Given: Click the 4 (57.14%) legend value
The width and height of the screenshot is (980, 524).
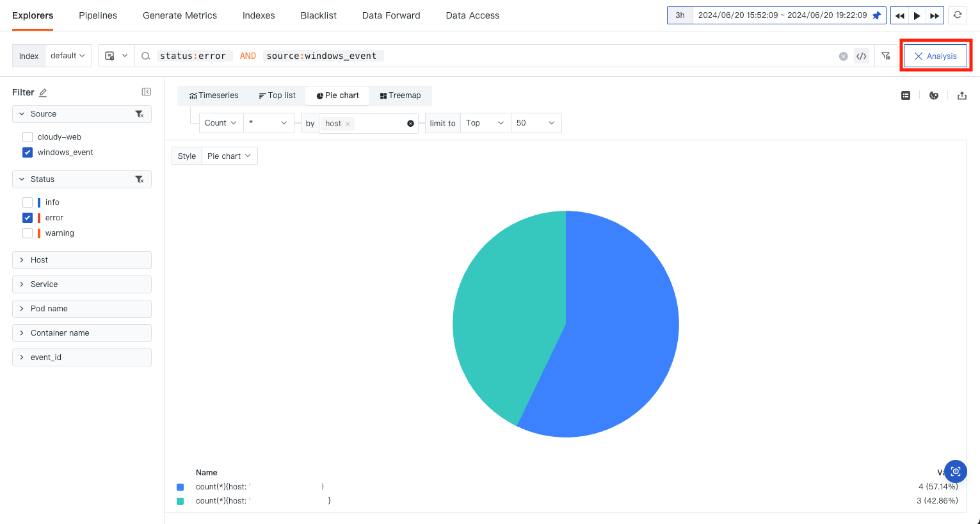Looking at the screenshot, I should (x=938, y=487).
